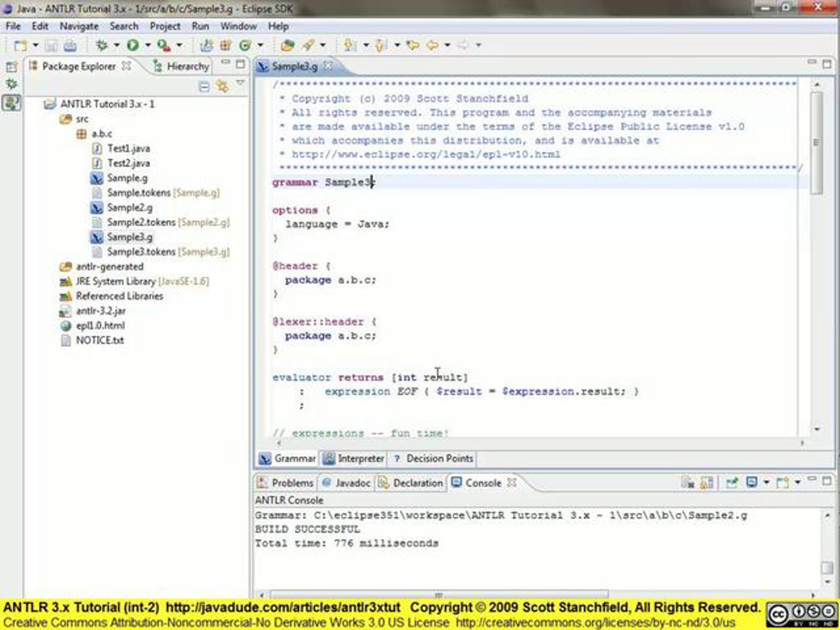This screenshot has width=840, height=630.
Task: Open the Search icon's dropdown arrow
Action: pyautogui.click(x=322, y=45)
